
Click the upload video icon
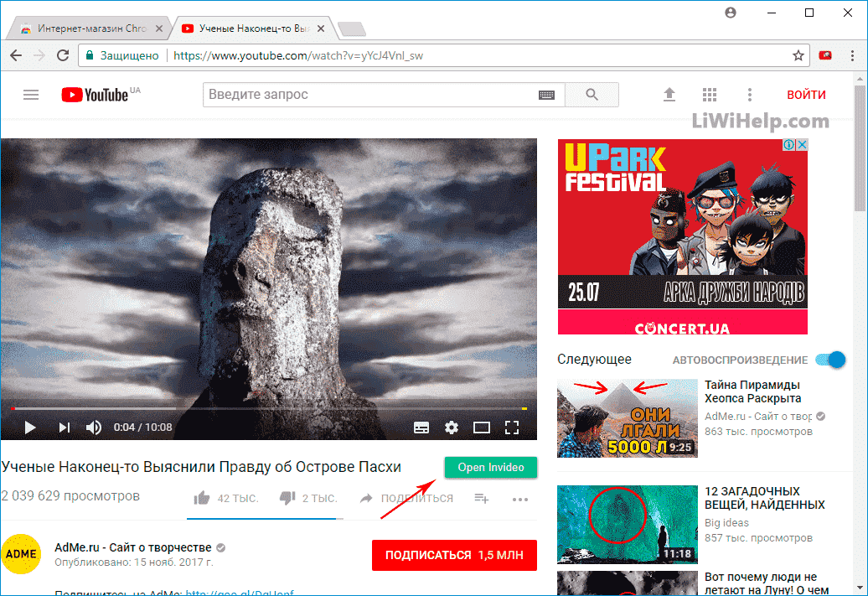click(x=669, y=95)
